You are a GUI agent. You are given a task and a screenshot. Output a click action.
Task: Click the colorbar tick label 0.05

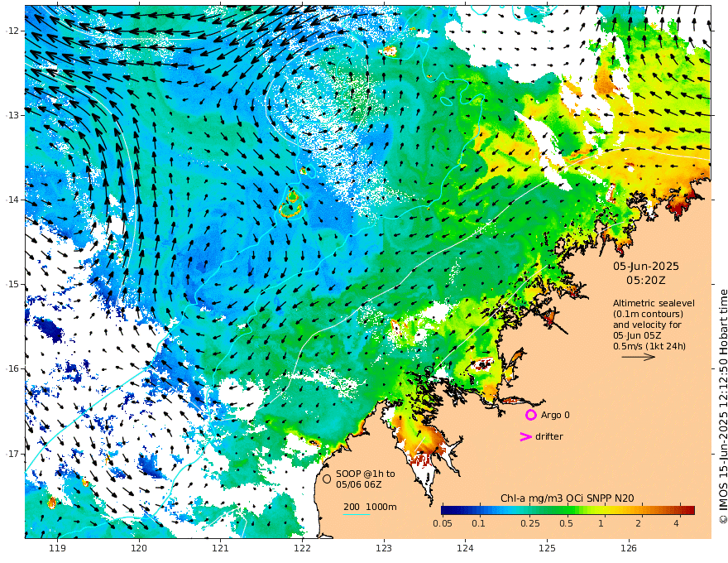coord(443,523)
